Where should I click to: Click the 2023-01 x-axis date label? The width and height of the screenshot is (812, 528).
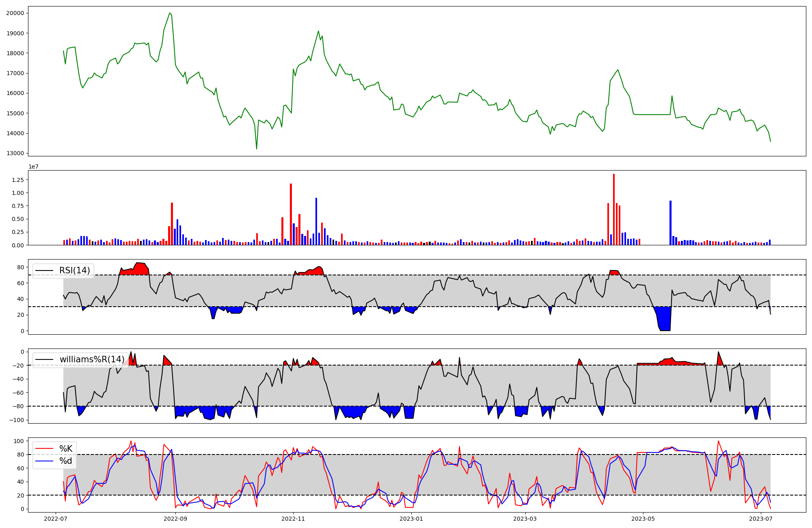tap(411, 519)
